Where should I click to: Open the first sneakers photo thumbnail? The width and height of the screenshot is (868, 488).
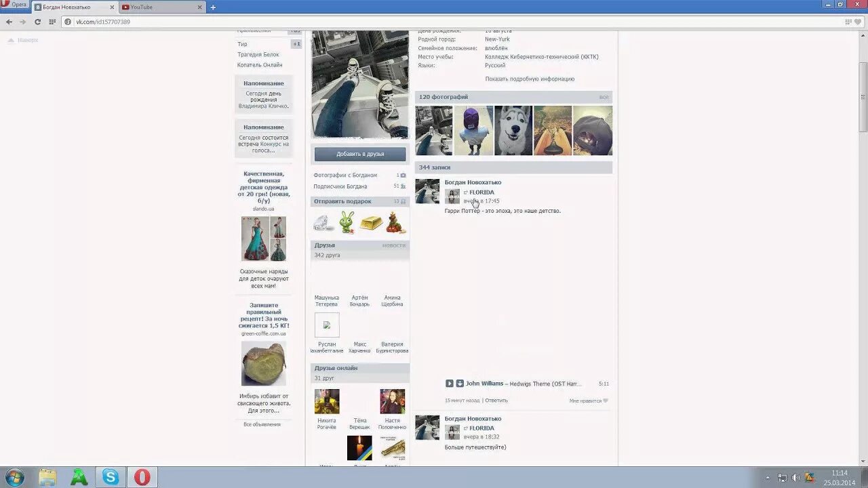[x=434, y=131]
